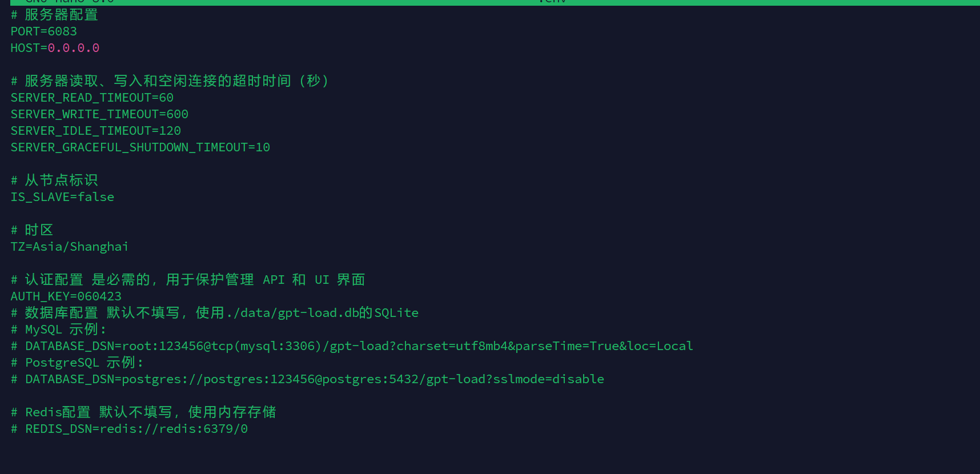980x474 pixels.
Task: Click the Redis配置 comment line
Action: point(143,412)
